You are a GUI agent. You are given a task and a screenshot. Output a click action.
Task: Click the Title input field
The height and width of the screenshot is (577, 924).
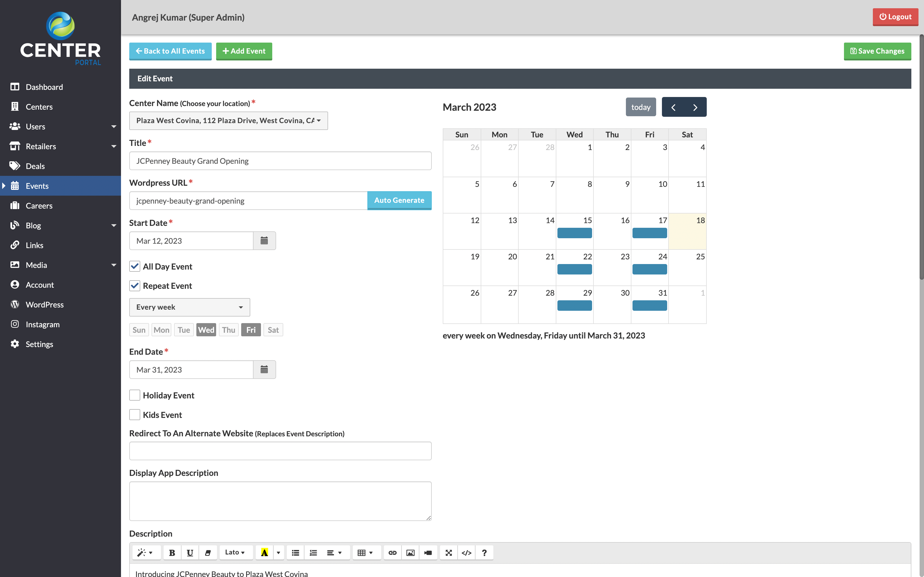point(280,161)
